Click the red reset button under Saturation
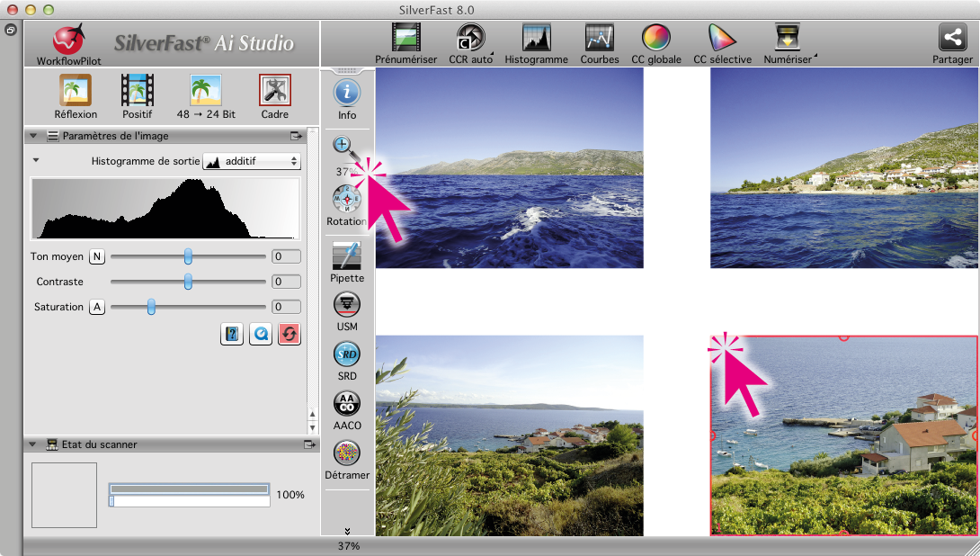Image resolution: width=980 pixels, height=556 pixels. pos(290,334)
